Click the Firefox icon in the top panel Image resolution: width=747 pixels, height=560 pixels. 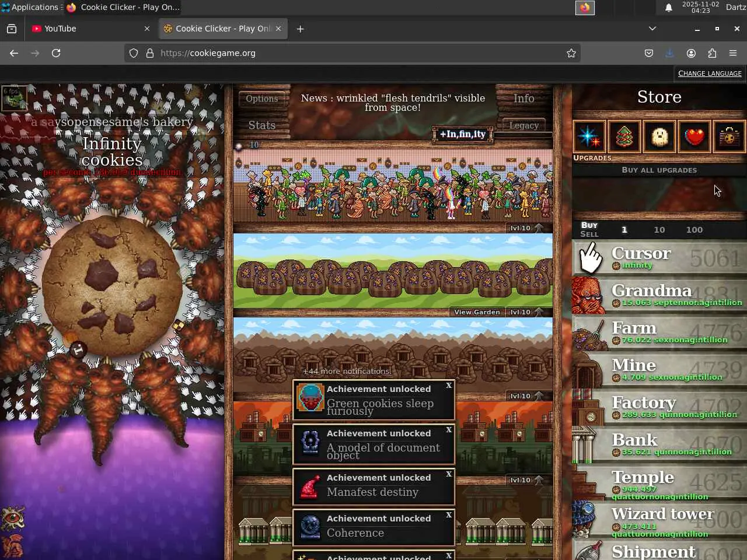tap(585, 8)
